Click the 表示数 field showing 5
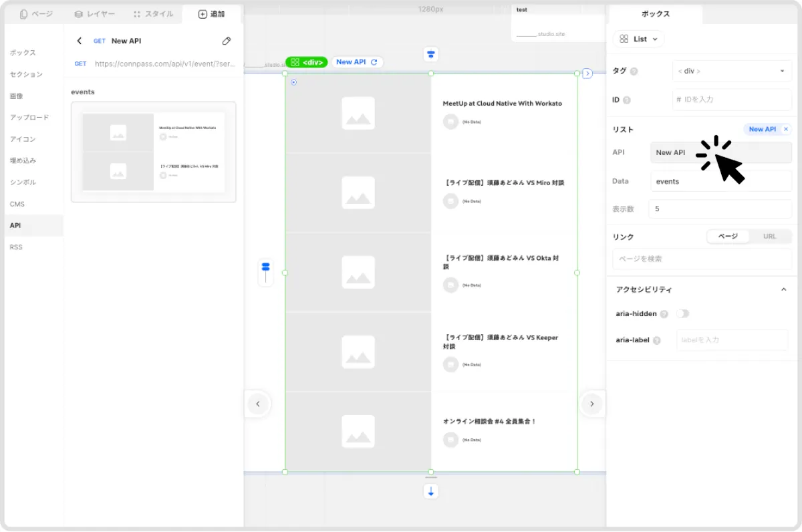 721,209
